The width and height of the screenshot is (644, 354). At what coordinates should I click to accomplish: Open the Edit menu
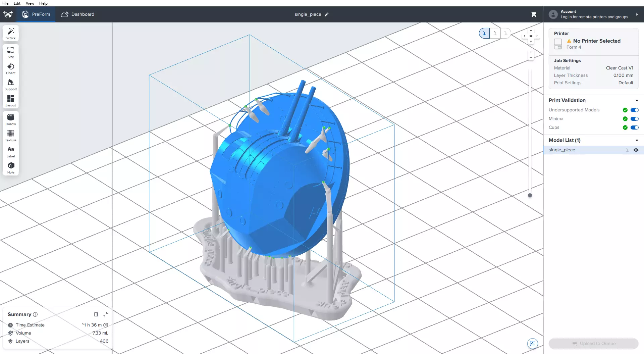(x=17, y=3)
